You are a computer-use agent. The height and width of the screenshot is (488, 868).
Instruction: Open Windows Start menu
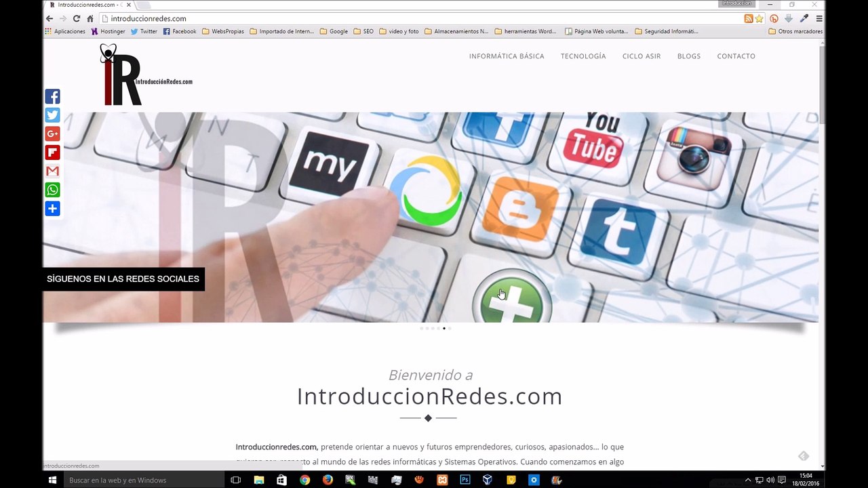click(x=52, y=480)
